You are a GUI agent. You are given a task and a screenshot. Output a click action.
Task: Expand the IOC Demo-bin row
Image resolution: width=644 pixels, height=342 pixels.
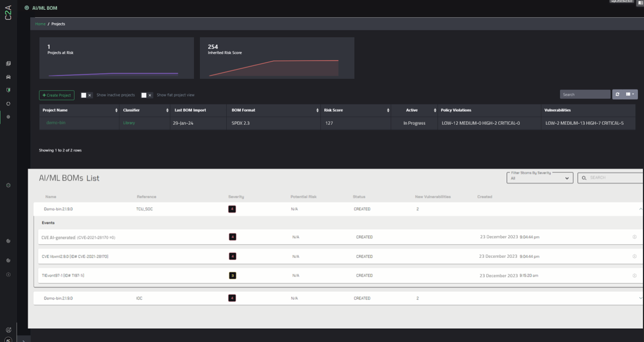point(640,298)
